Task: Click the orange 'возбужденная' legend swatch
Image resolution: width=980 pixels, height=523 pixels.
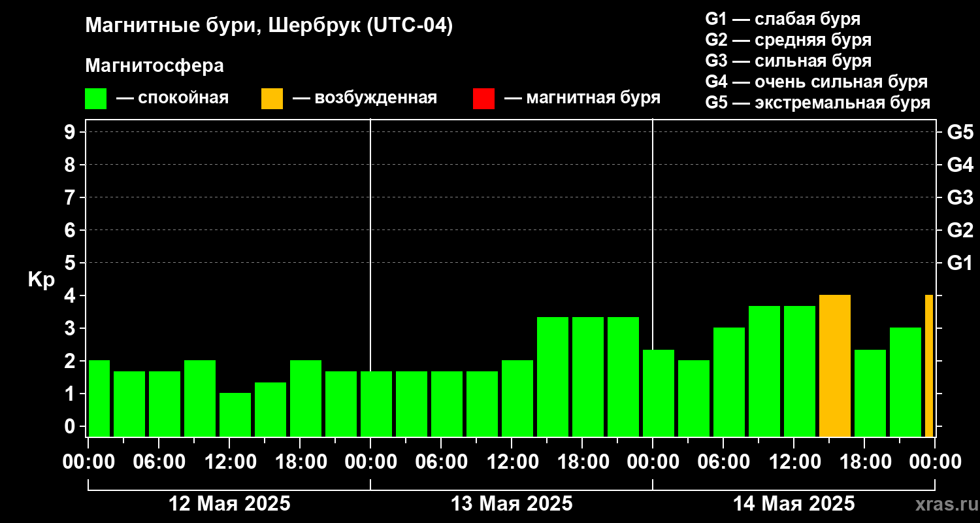Action: coord(272,99)
